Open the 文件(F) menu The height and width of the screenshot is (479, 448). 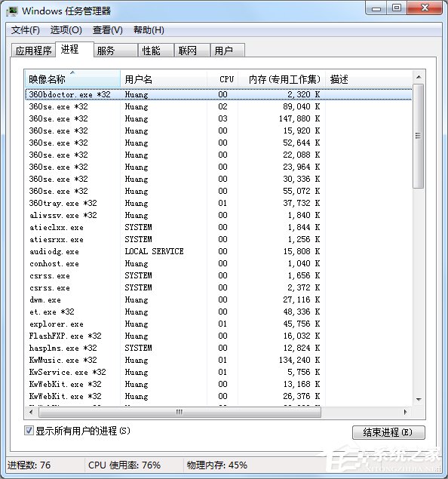[x=26, y=30]
